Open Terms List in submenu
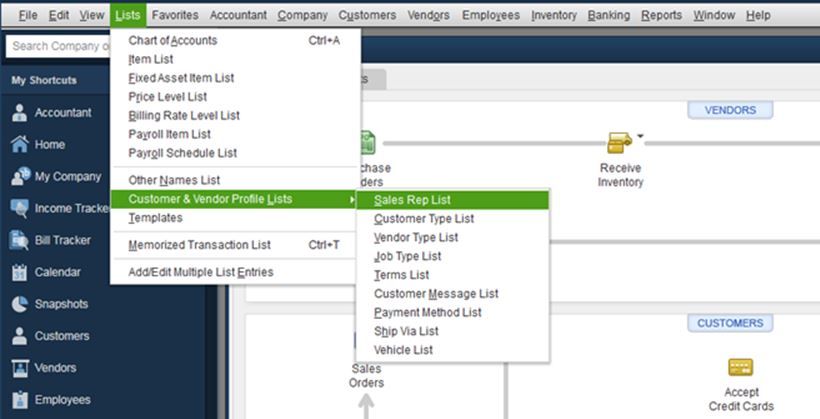 [453, 275]
